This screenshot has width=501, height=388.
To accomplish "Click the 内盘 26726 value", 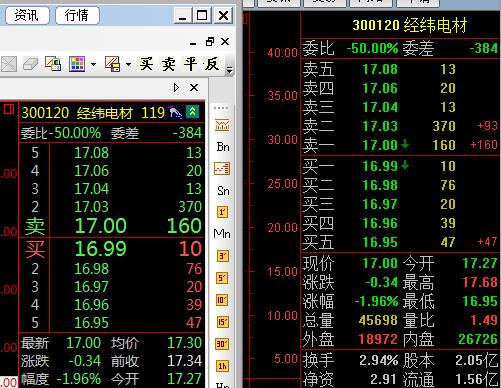I will [x=478, y=340].
